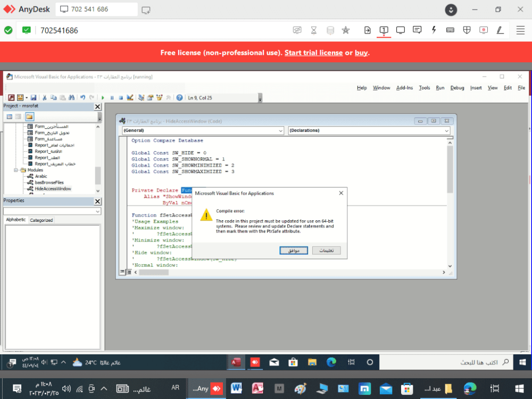Click the Start trial license link
The image size is (532, 399).
[x=313, y=53]
